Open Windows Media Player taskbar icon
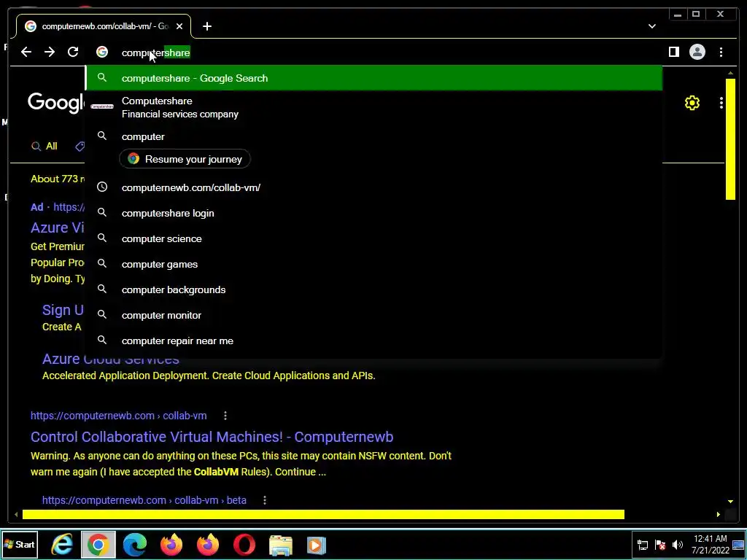The width and height of the screenshot is (747, 560). 316,545
